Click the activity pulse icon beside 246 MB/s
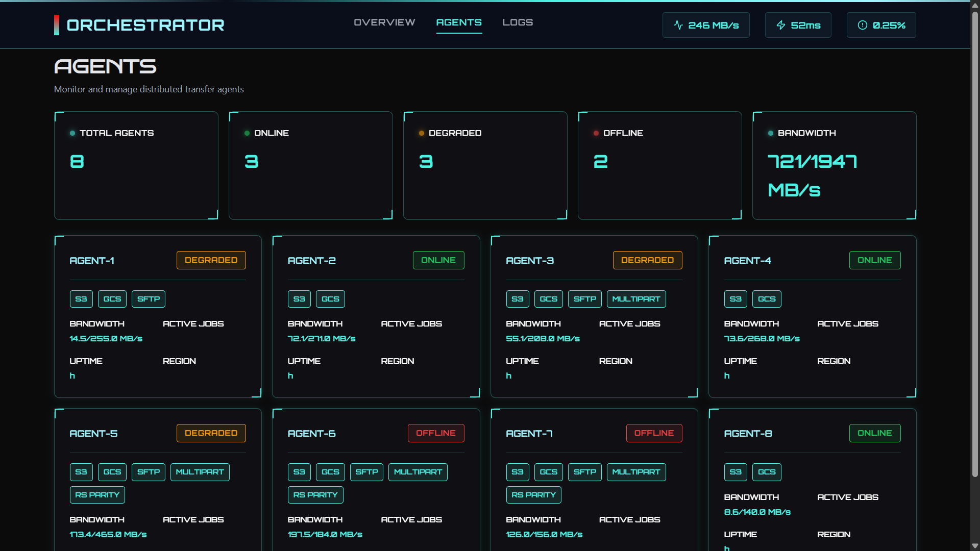The width and height of the screenshot is (980, 551). coord(678,25)
